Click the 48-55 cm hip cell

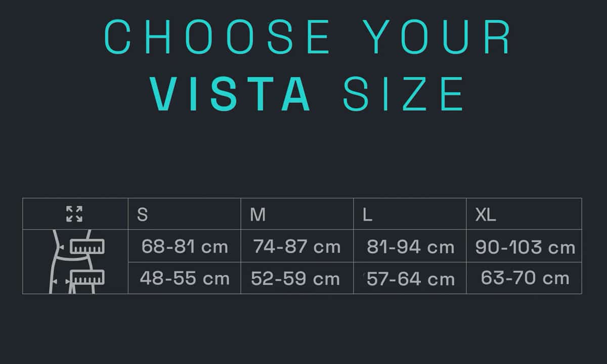pyautogui.click(x=185, y=278)
